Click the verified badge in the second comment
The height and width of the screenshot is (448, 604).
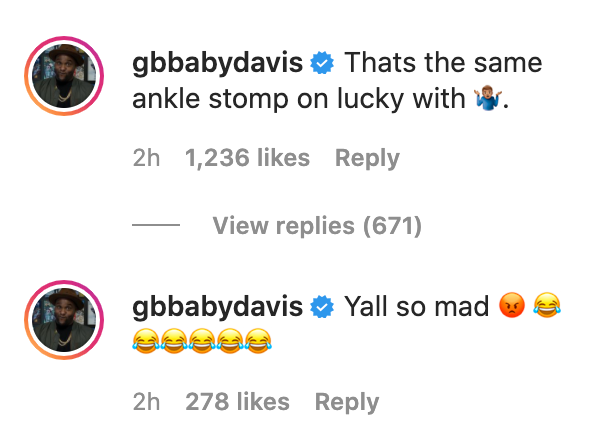coord(322,307)
